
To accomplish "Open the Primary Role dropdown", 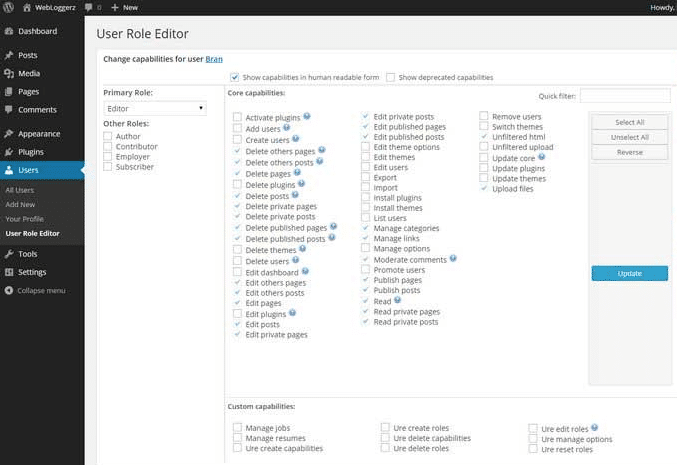I will point(155,108).
